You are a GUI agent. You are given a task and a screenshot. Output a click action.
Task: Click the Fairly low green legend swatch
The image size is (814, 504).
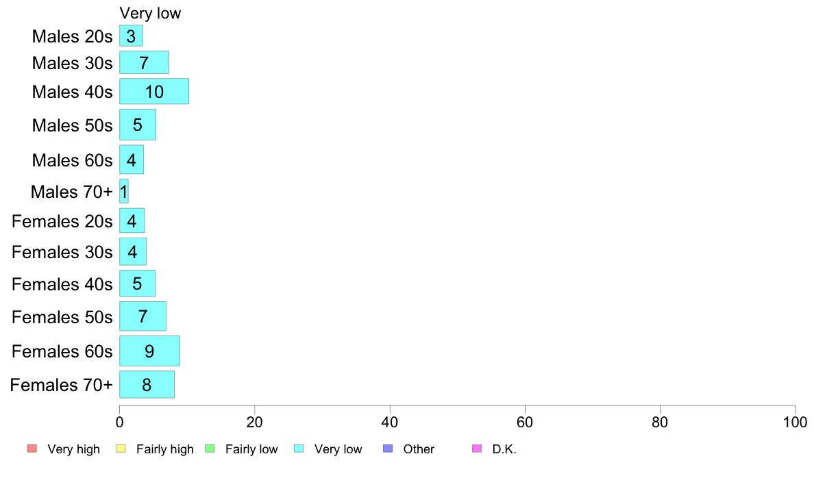pyautogui.click(x=210, y=449)
